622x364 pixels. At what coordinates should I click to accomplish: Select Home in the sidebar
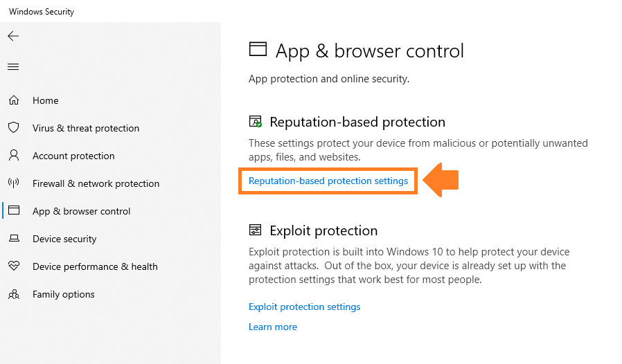(46, 101)
